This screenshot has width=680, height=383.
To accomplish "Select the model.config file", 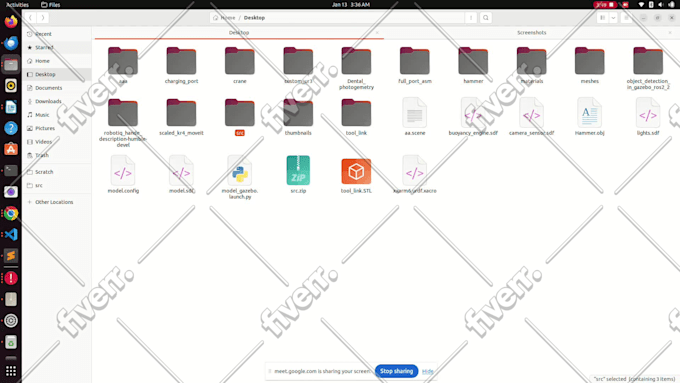I will click(x=123, y=174).
